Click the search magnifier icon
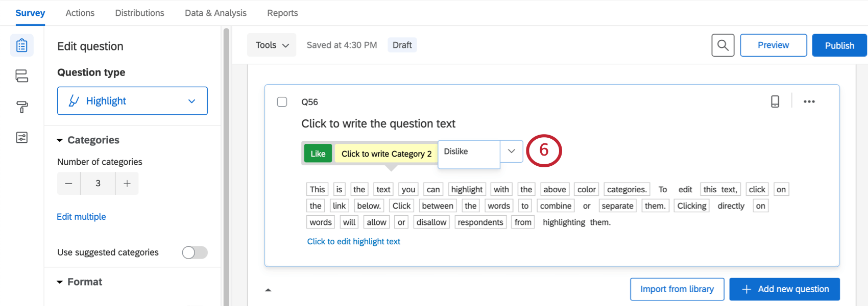 (x=722, y=45)
